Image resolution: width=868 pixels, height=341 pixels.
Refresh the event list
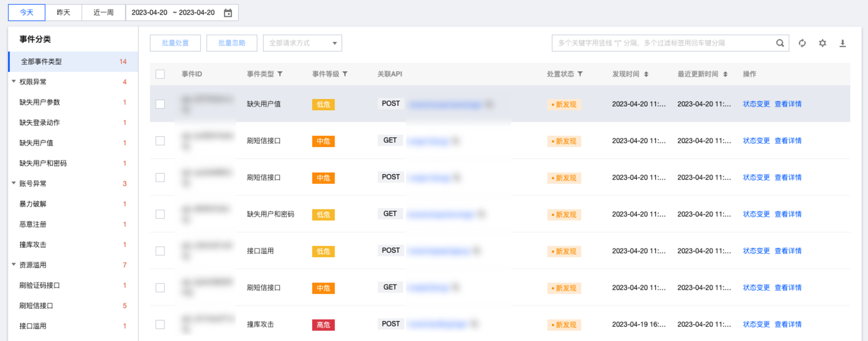[x=802, y=43]
